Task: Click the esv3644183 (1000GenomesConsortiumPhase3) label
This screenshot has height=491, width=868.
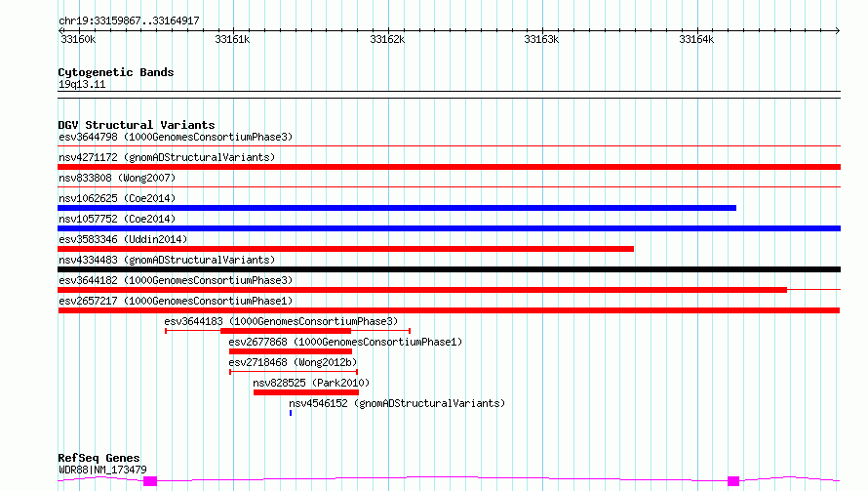Action: point(281,321)
